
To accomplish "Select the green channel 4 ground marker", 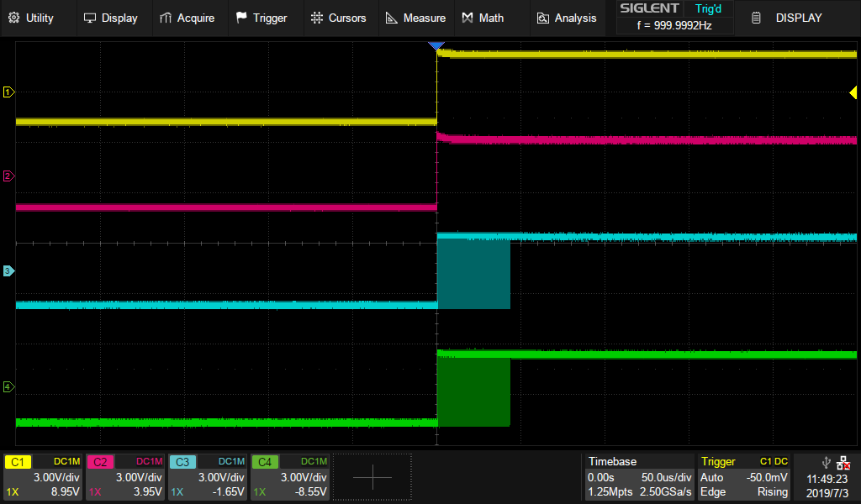I will click(x=8, y=387).
